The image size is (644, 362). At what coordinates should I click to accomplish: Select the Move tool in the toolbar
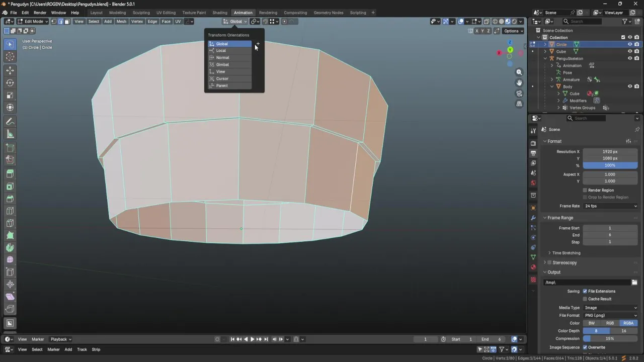10,70
